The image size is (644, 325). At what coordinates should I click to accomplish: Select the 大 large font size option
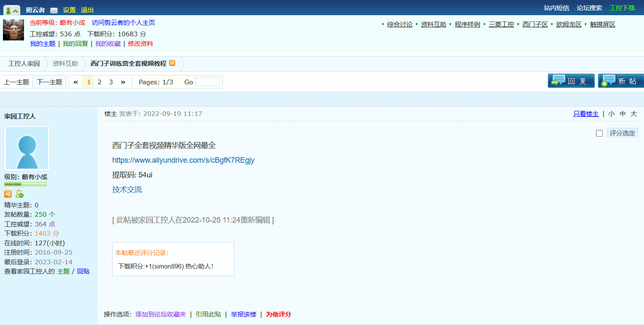633,114
